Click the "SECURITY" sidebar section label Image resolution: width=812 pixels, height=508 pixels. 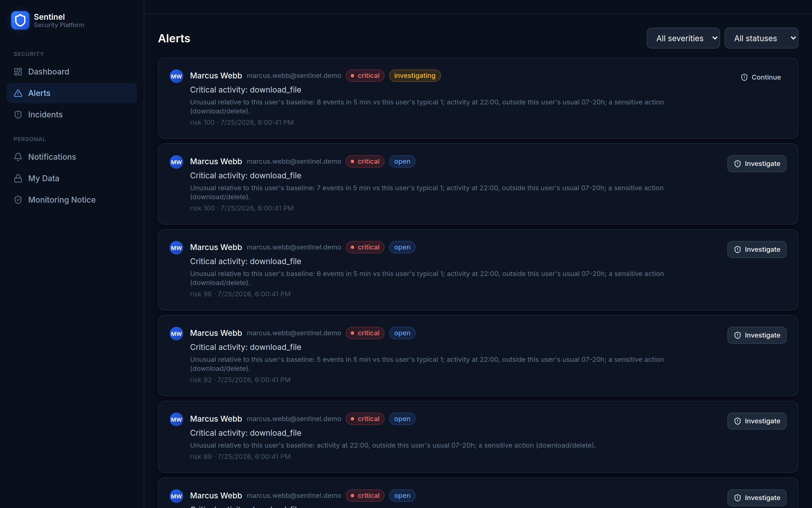tap(29, 54)
